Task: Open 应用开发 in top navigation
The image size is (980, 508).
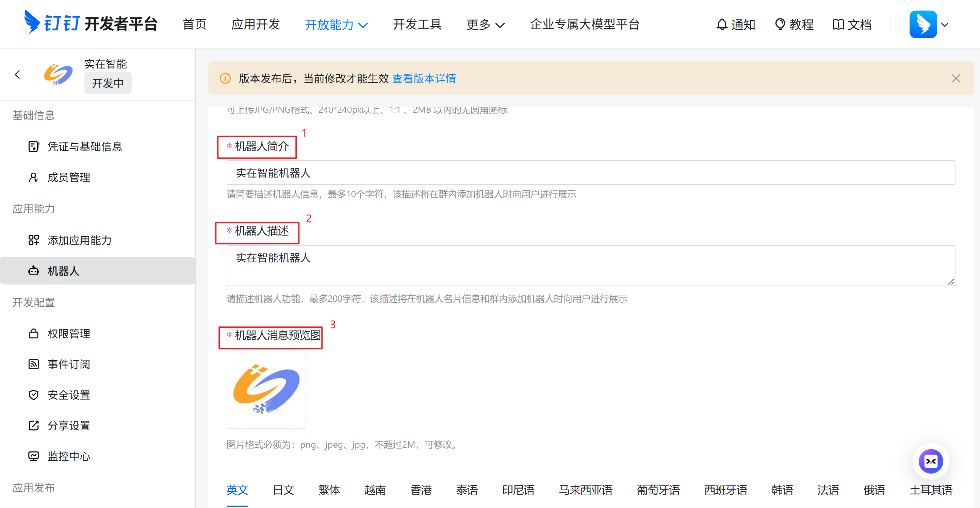Action: point(255,25)
